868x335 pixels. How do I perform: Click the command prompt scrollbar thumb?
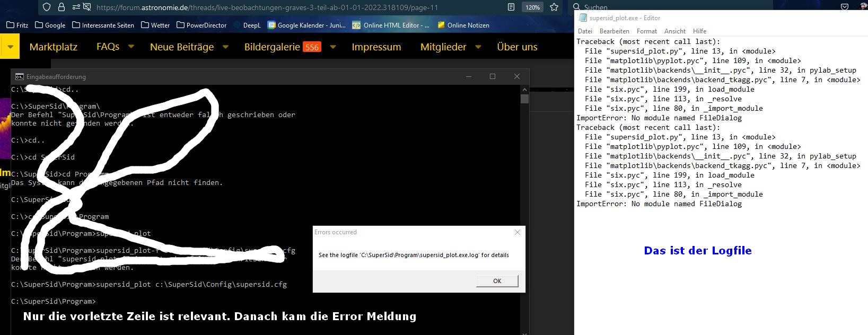pyautogui.click(x=525, y=99)
